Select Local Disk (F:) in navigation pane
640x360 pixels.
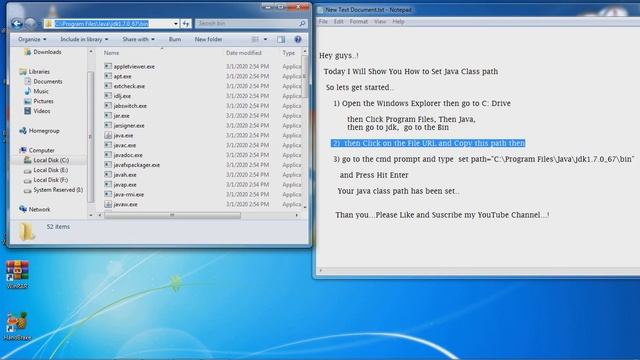51,180
